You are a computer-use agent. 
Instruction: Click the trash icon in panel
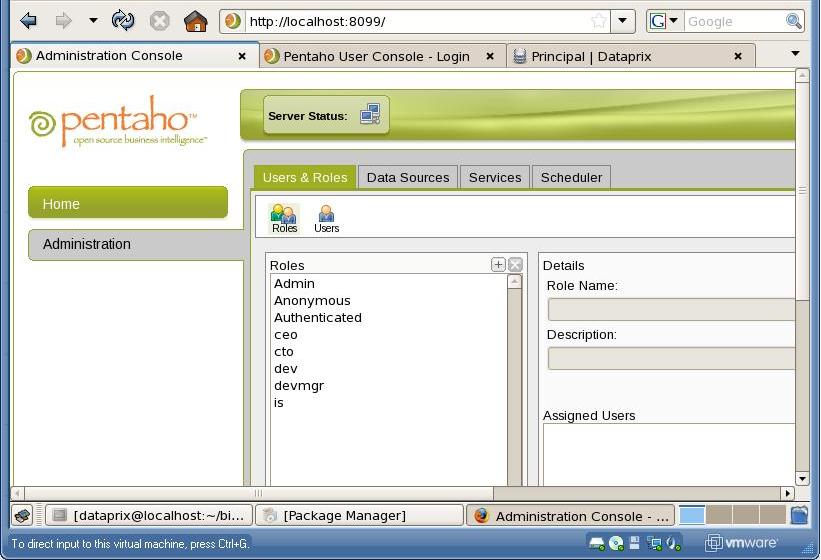click(799, 515)
